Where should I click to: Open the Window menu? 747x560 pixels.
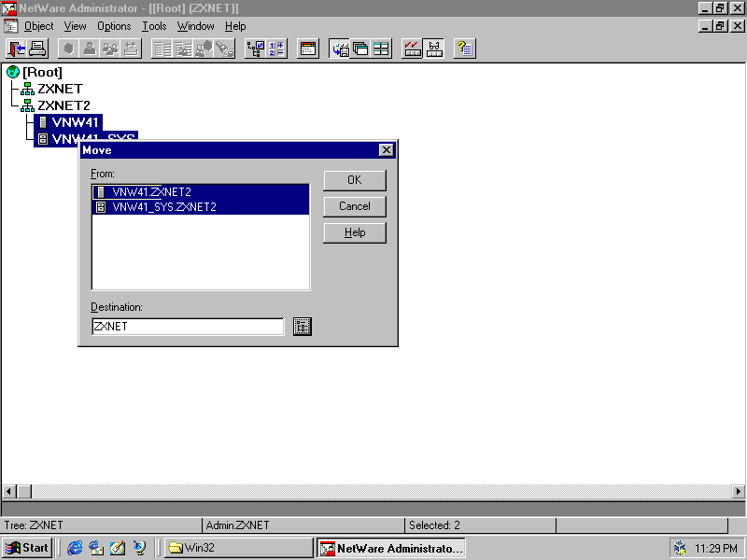pyautogui.click(x=196, y=26)
